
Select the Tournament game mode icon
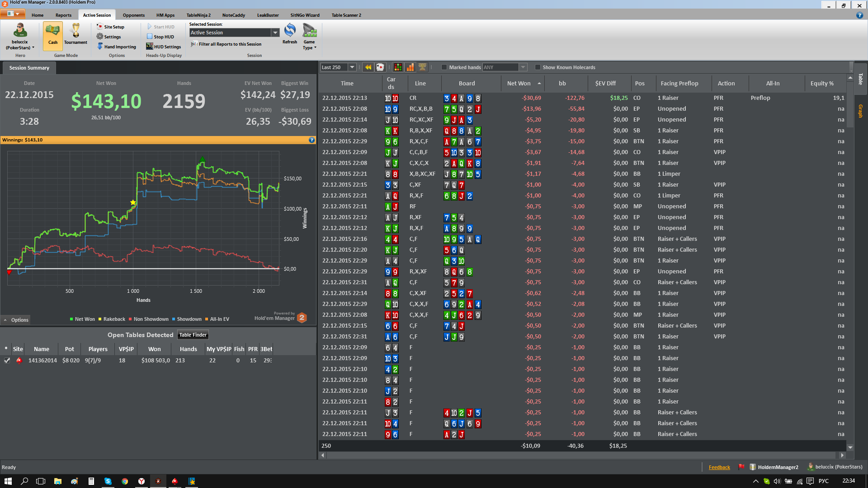[x=75, y=34]
